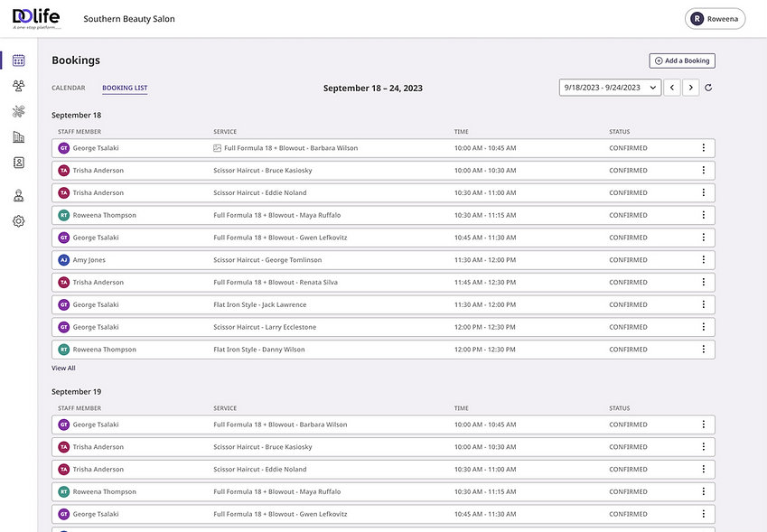Select the client profile icon in the sidebar

coord(18,193)
